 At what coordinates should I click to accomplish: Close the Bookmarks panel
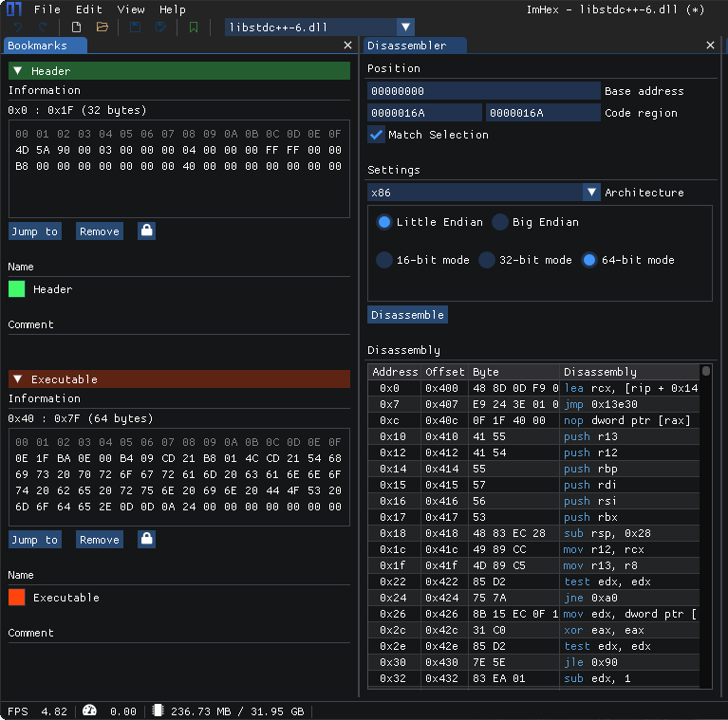[347, 46]
